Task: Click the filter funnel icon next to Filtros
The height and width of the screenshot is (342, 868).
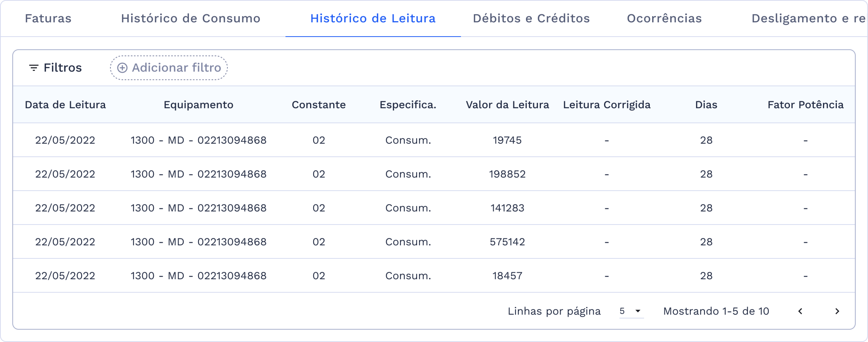Action: click(33, 67)
